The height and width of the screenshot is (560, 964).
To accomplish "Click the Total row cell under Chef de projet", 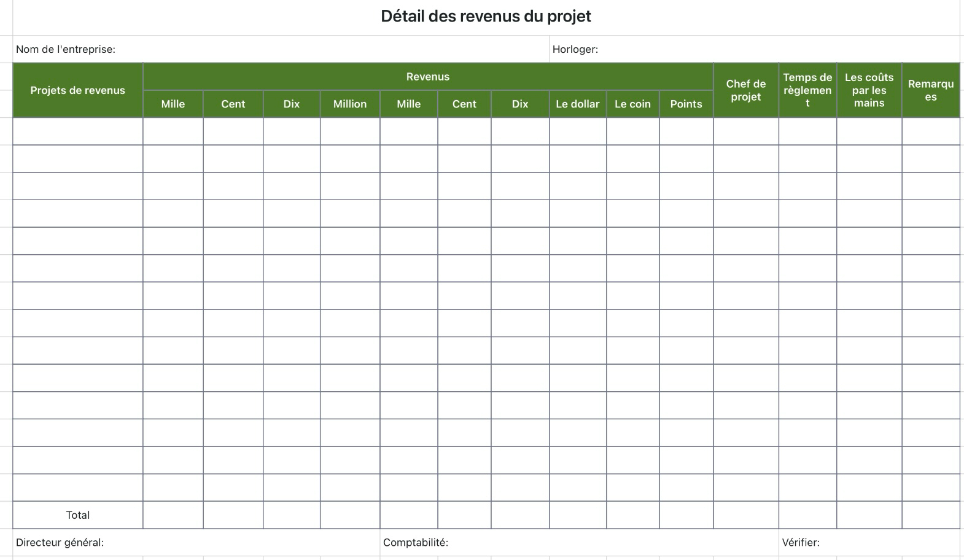I will point(746,515).
